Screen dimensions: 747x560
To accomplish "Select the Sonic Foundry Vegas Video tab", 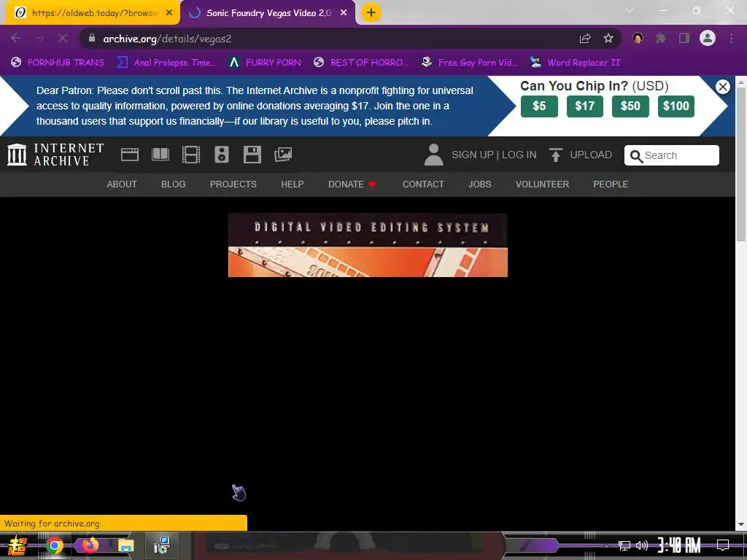I will pos(268,13).
